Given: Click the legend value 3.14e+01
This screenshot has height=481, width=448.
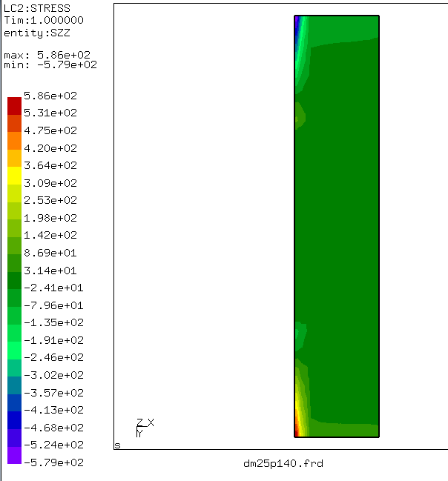Looking at the screenshot, I should (50, 271).
